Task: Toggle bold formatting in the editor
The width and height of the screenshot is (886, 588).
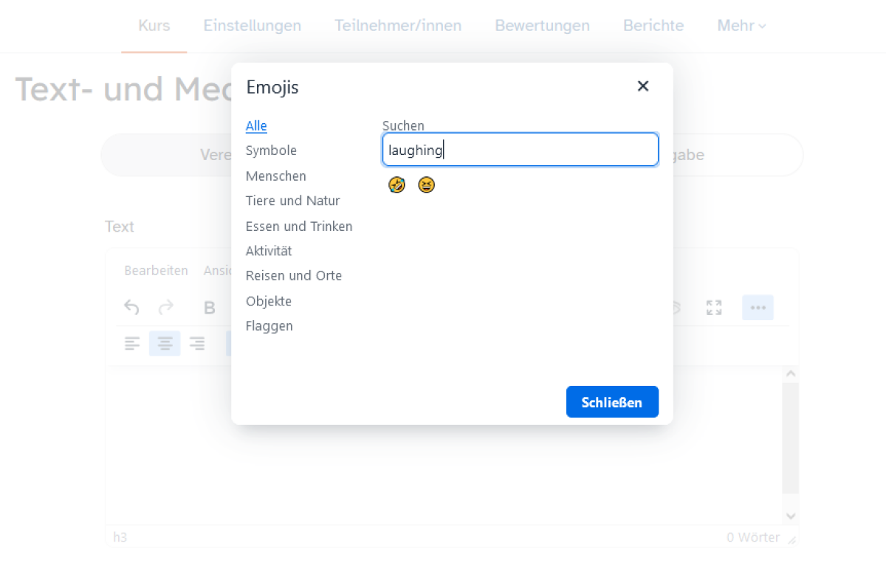Action: pos(209,308)
